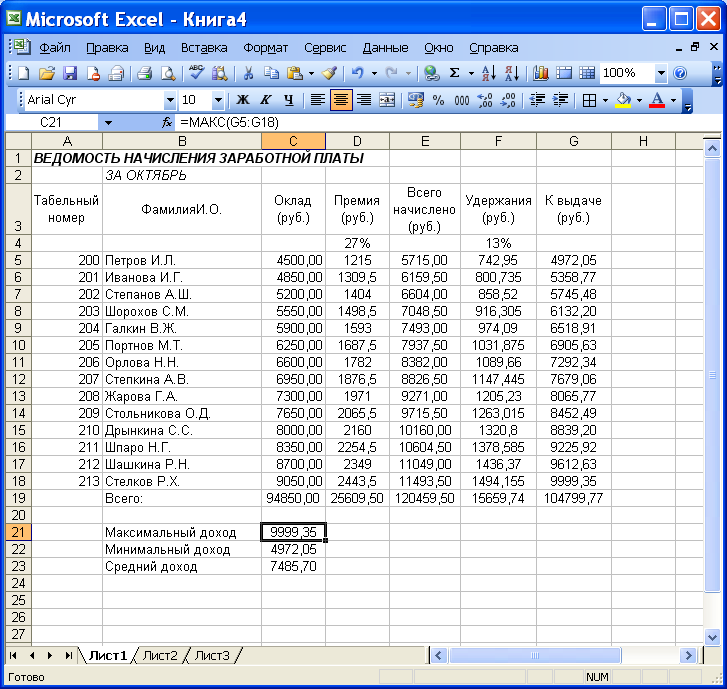Viewport: 727px width, 689px height.
Task: Create a new blank workbook
Action: coord(24,73)
